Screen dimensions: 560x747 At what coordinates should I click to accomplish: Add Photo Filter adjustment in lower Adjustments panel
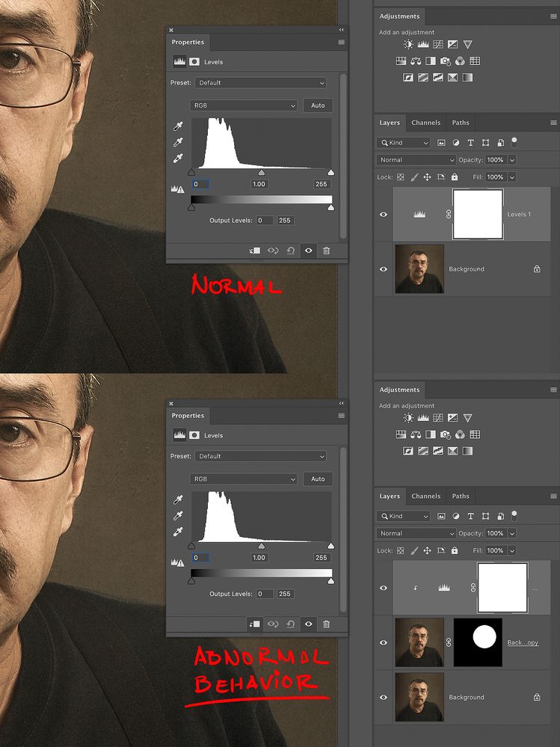[446, 434]
